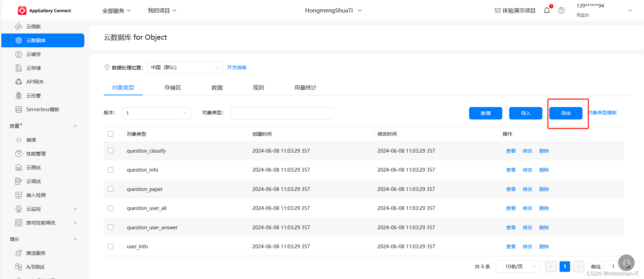Image resolution: width=644 pixels, height=279 pixels.
Task: Click the 前往 page number input
Action: coord(613,267)
